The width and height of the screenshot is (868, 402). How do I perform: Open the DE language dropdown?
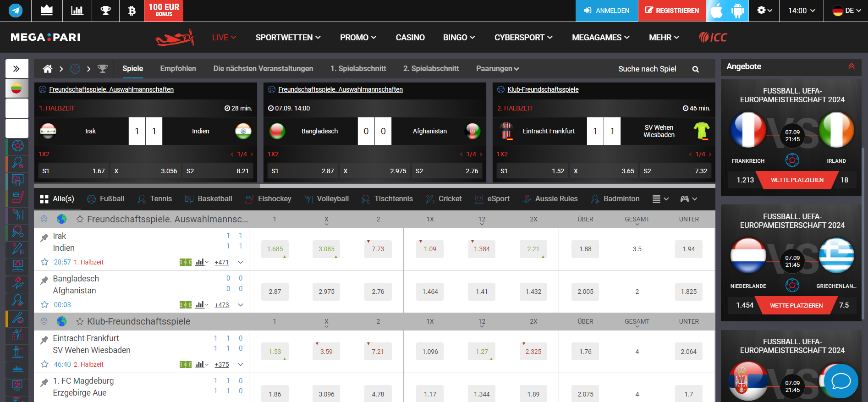[847, 11]
